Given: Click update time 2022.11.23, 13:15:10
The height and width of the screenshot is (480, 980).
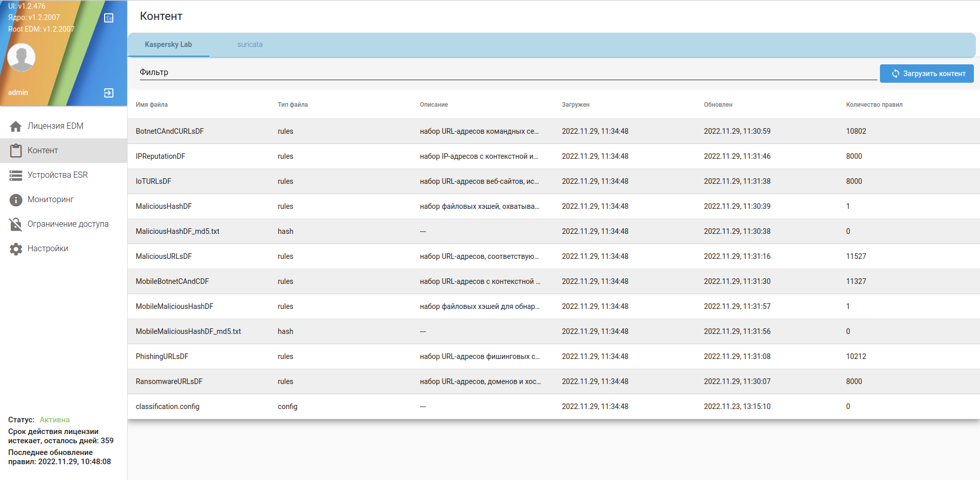Looking at the screenshot, I should coord(737,406).
